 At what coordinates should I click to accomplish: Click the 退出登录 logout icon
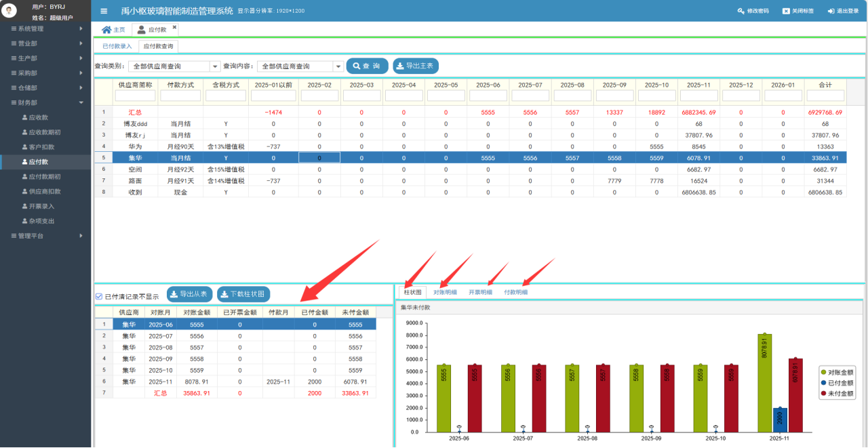pyautogui.click(x=831, y=12)
